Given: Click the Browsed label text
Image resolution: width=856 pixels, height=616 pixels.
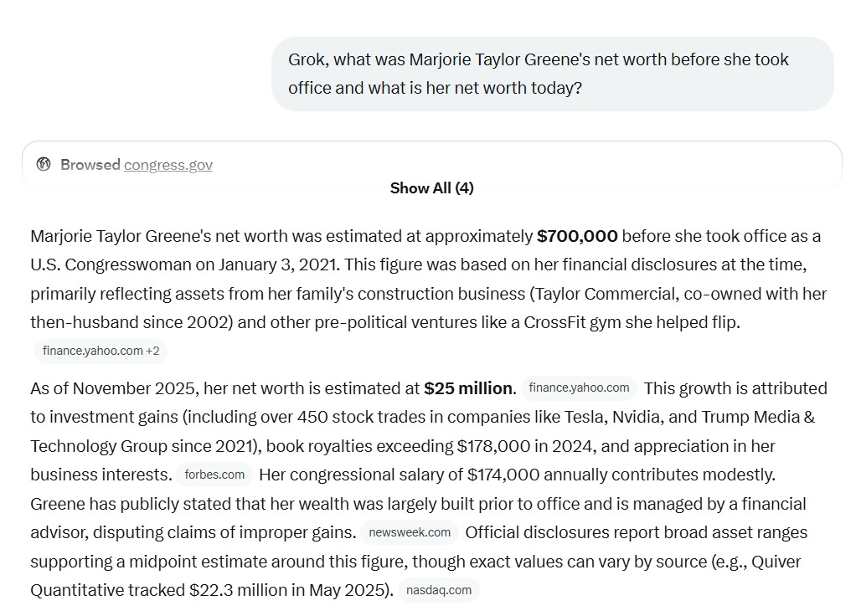Looking at the screenshot, I should [90, 165].
